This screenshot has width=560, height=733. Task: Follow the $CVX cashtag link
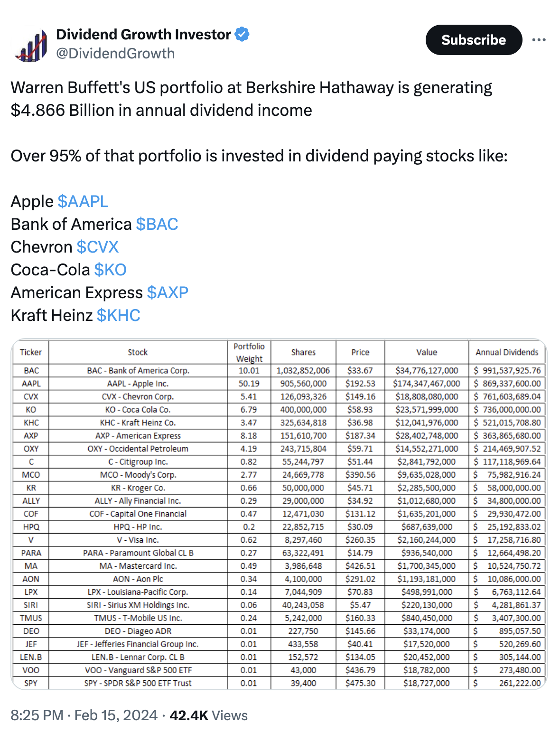pos(97,247)
